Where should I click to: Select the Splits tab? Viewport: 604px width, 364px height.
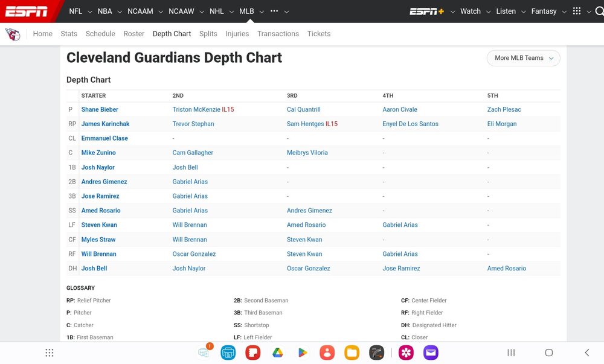click(x=208, y=34)
